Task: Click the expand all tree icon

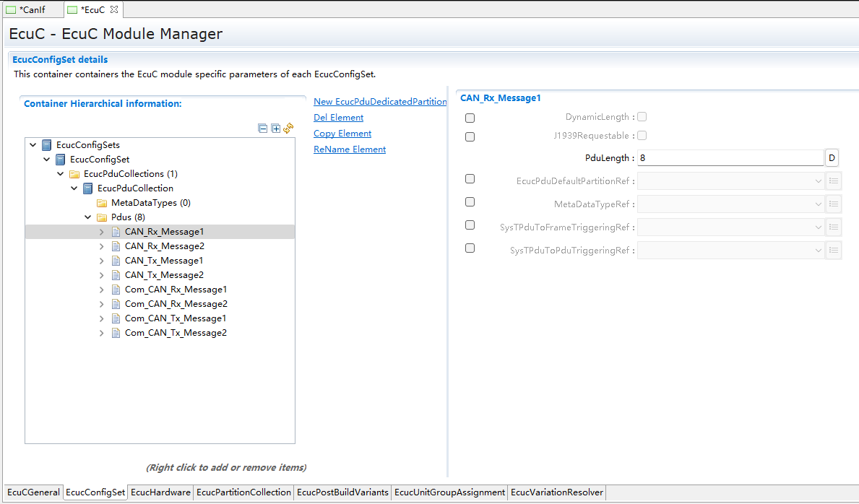Action: [x=275, y=129]
